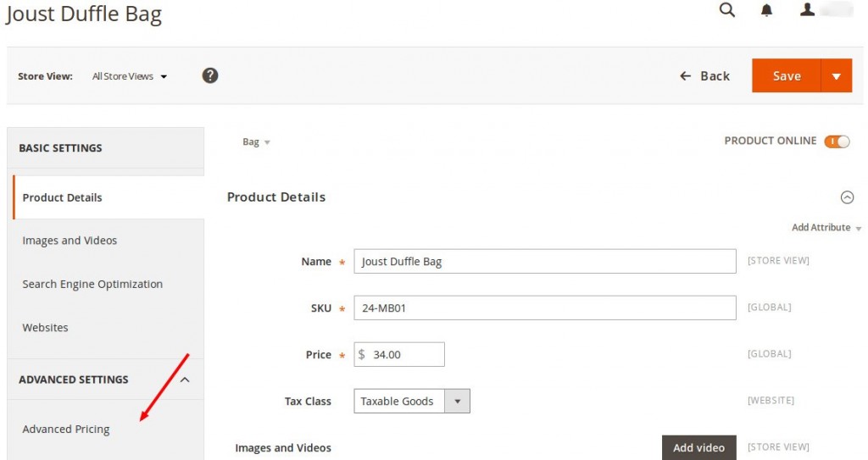Expand the Add Attribute dropdown
This screenshot has height=460, width=868.
pyautogui.click(x=826, y=228)
